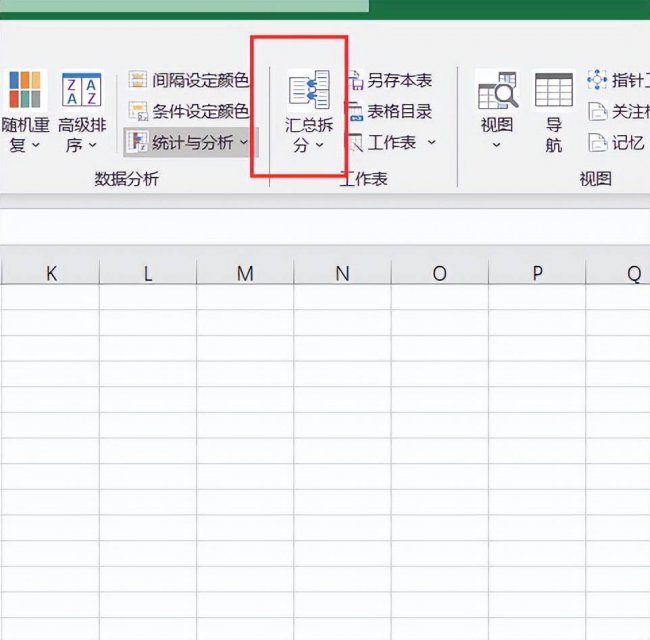Open the 汇总拆分 dropdown arrow
Screen dimensions: 650x640
coord(319,145)
